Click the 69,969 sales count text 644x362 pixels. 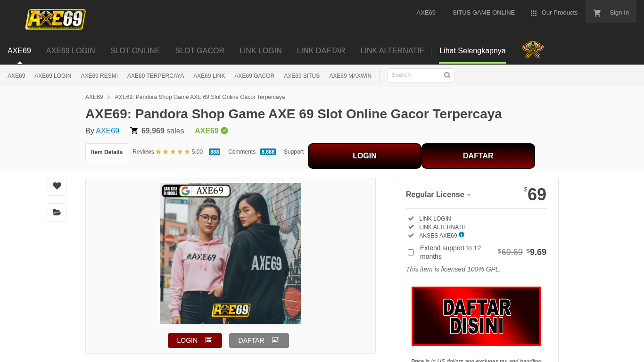[x=163, y=131]
